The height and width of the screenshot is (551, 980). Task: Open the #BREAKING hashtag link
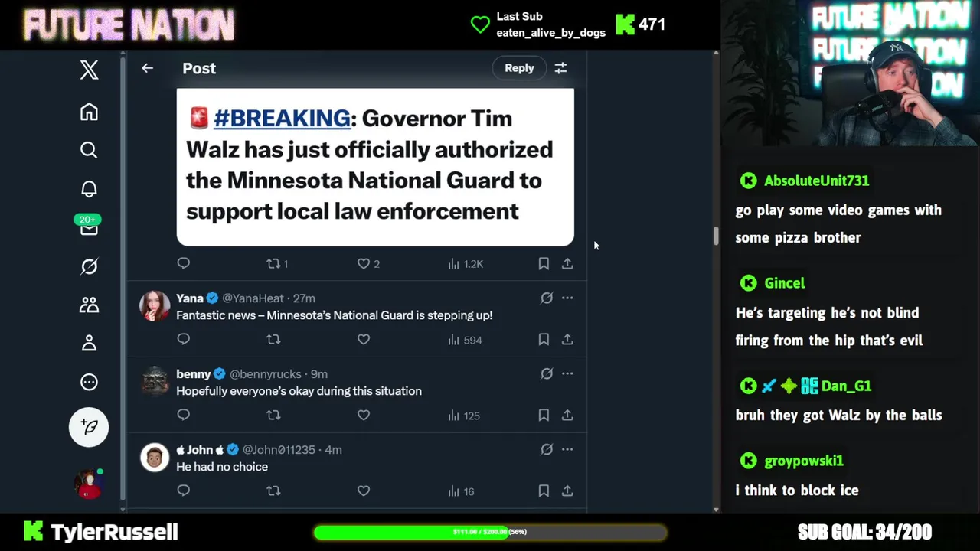point(282,118)
